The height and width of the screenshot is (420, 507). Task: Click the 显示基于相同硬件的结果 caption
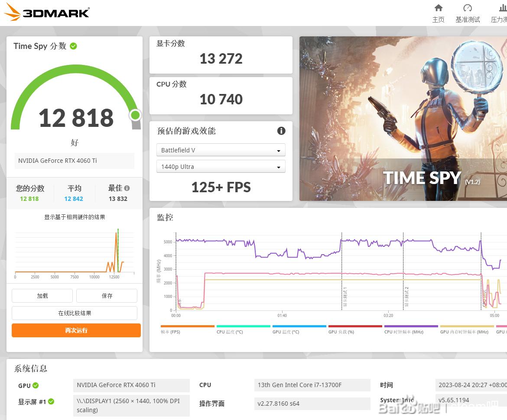pos(75,217)
